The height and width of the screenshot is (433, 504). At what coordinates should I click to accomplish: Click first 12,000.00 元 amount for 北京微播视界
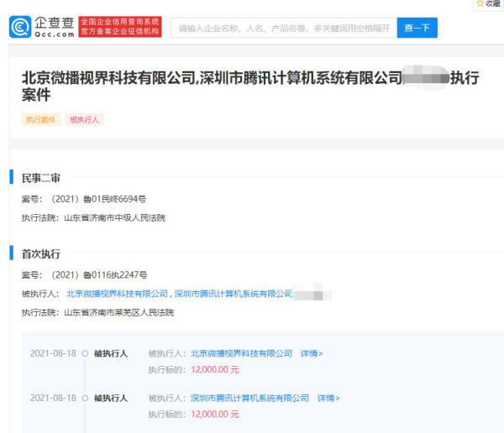click(x=215, y=370)
